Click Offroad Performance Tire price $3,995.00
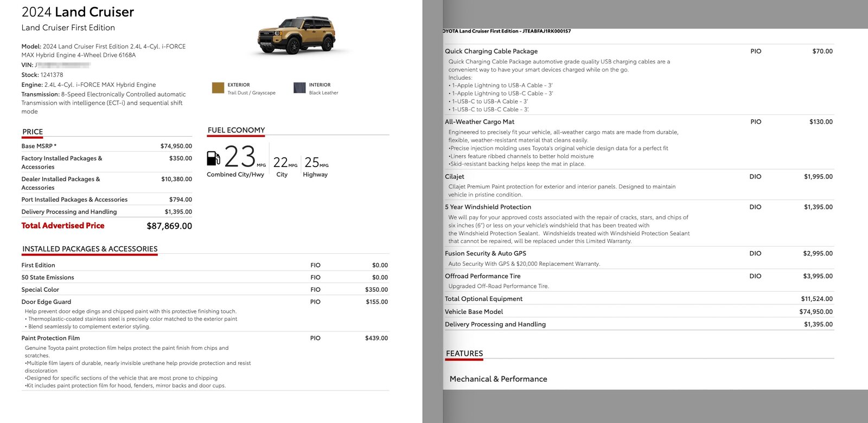 818,276
